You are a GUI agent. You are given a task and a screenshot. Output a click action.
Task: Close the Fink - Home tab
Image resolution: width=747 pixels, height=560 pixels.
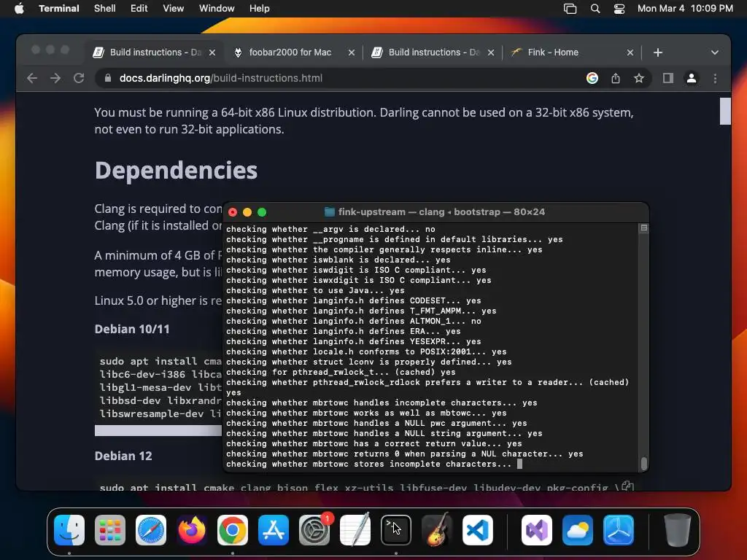[x=630, y=52]
